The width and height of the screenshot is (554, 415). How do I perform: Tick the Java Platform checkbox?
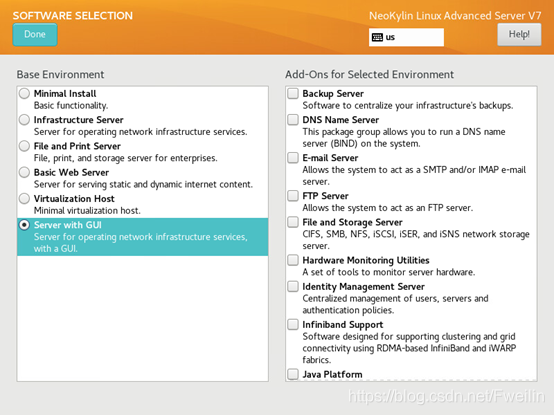[x=293, y=374]
